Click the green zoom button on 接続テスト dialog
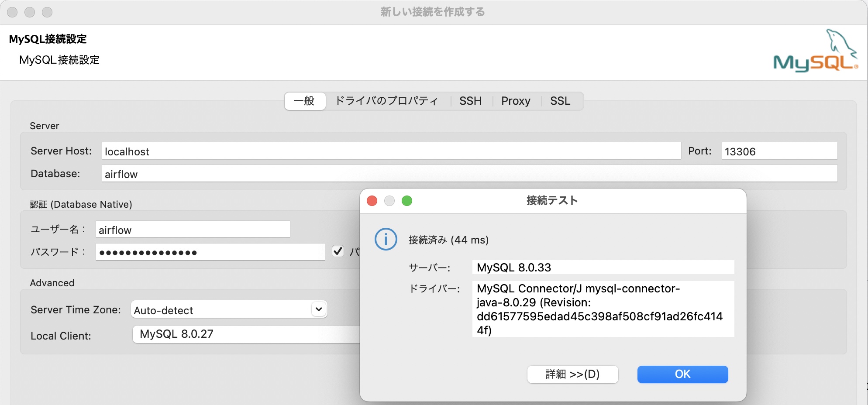Screen dimensions: 868x405 [407, 201]
